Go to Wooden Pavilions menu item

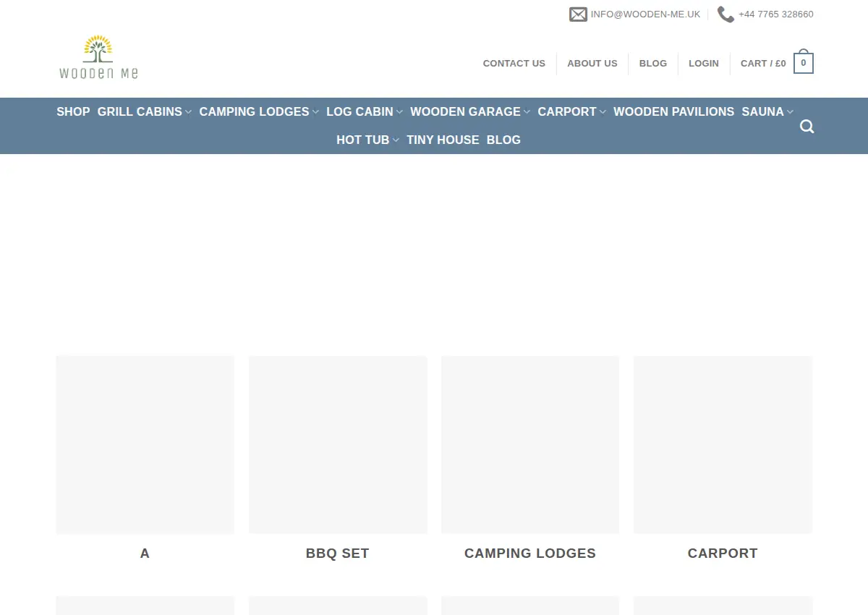click(673, 111)
